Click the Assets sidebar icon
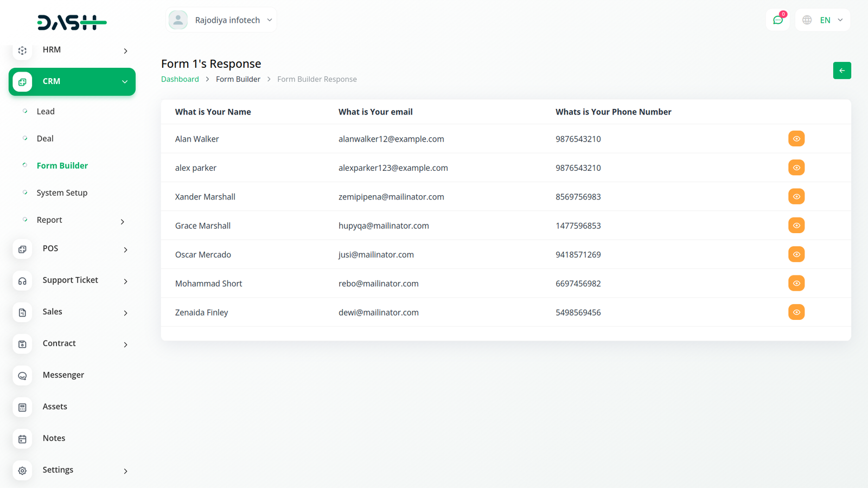Image resolution: width=868 pixels, height=488 pixels. (x=22, y=407)
